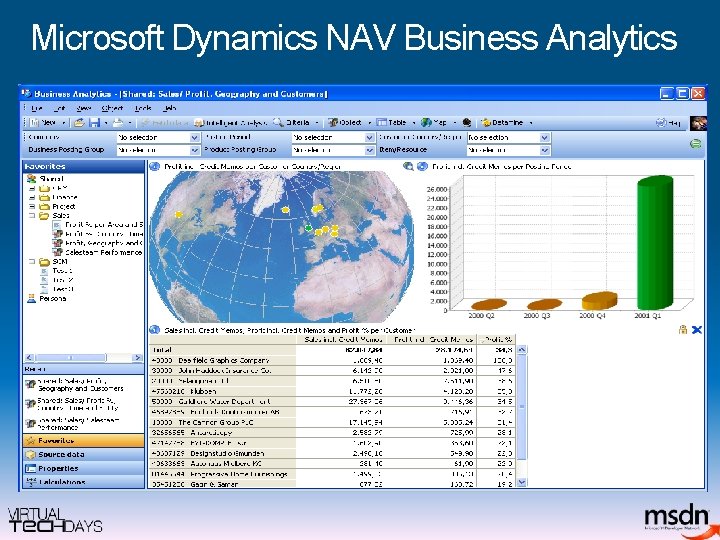Select the Autohaus Mielberg KG row
The image size is (720, 540).
[332, 464]
